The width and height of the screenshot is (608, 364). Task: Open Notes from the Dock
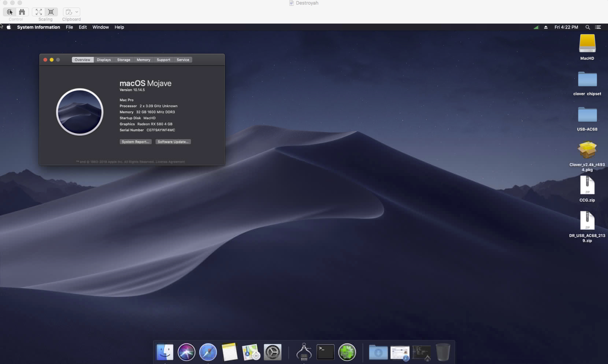pos(229,352)
